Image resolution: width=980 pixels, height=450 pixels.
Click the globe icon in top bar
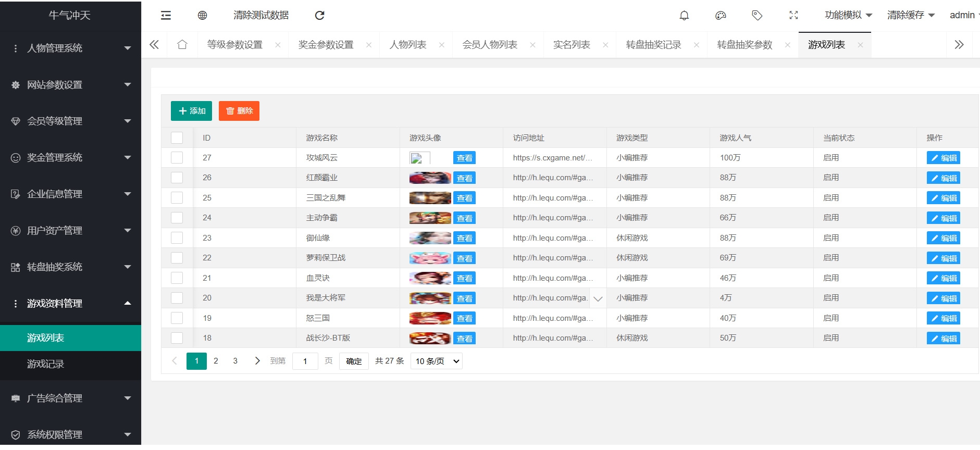pyautogui.click(x=202, y=16)
